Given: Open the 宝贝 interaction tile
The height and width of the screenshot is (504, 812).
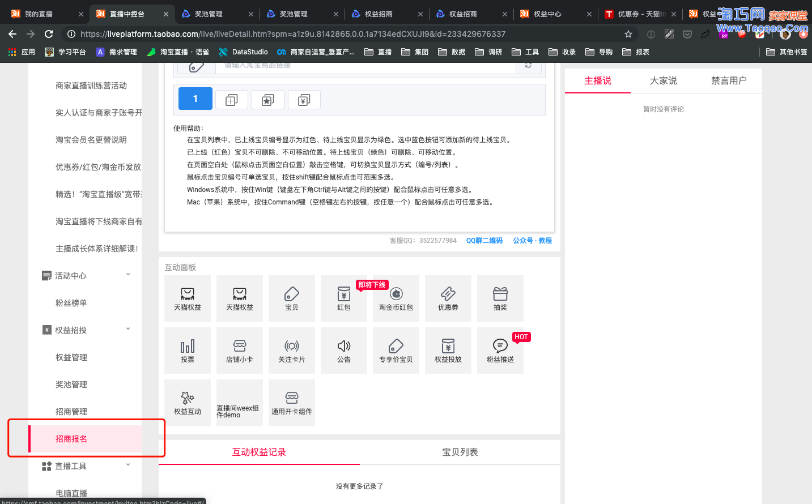Looking at the screenshot, I should [292, 298].
